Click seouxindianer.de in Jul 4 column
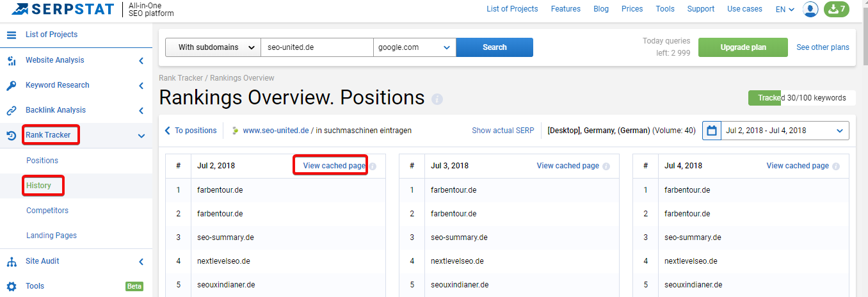This screenshot has width=868, height=297. [x=693, y=285]
